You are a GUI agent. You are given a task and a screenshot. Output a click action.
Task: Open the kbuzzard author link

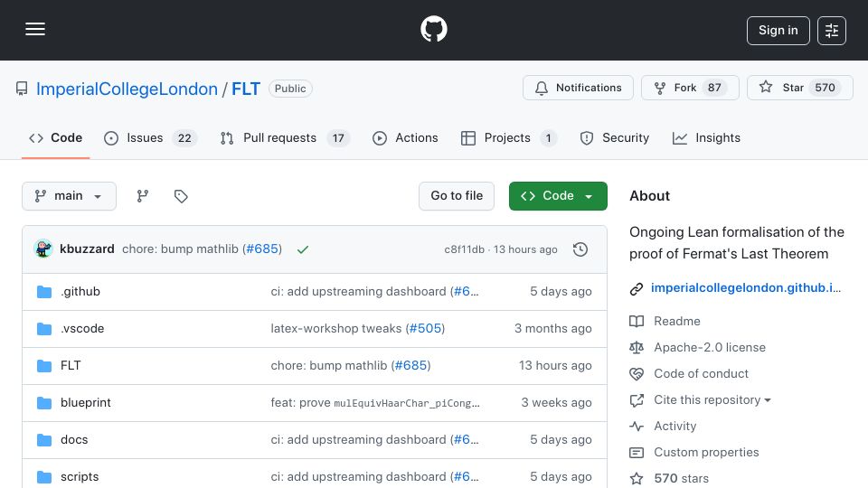tap(87, 249)
